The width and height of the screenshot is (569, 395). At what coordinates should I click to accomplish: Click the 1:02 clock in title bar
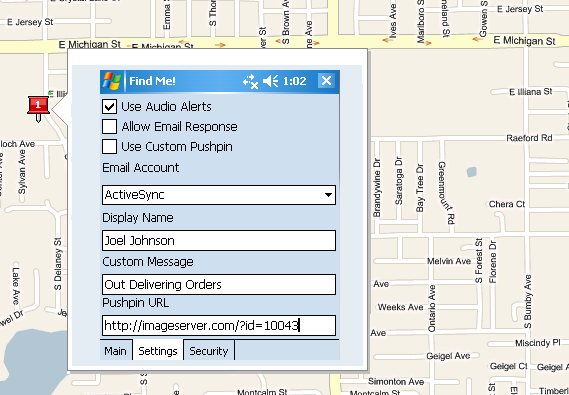coord(294,81)
